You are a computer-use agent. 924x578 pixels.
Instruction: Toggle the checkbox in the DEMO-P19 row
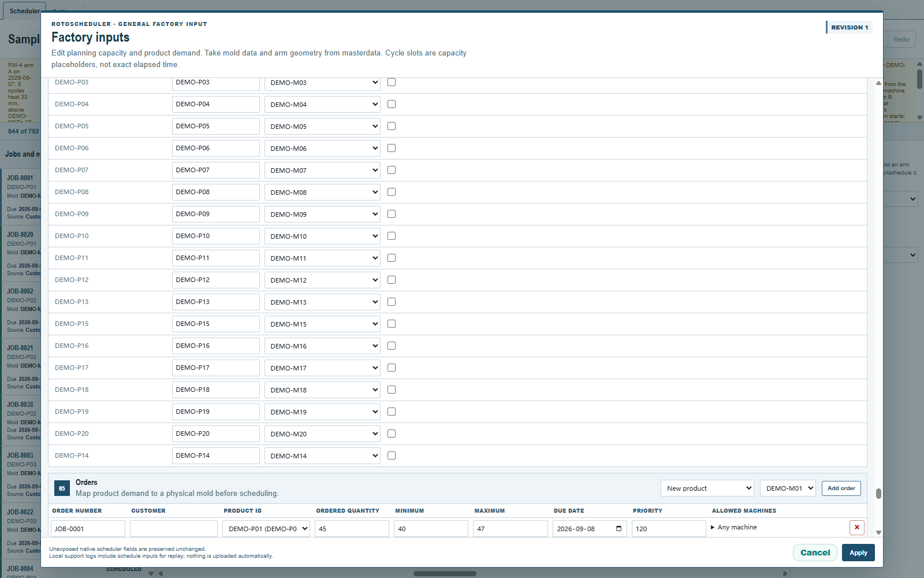pyautogui.click(x=392, y=412)
